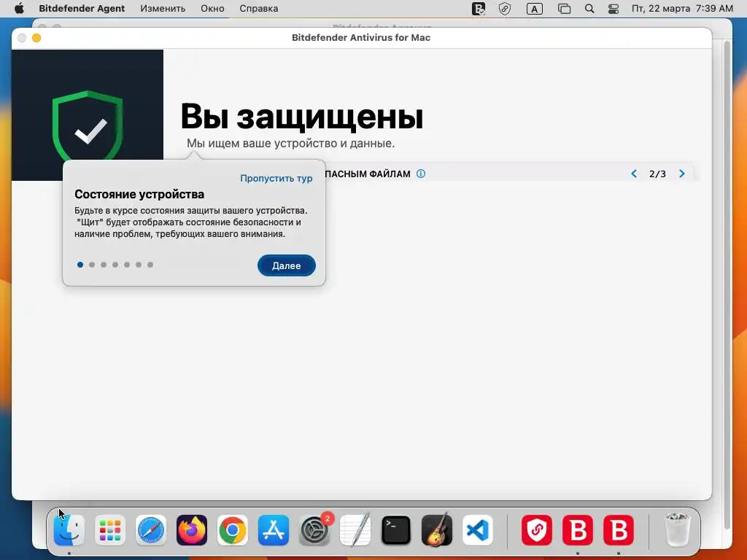Click the Bitdefender Antivirus for Mac title
Viewport: 747px width, 560px height.
(x=361, y=38)
